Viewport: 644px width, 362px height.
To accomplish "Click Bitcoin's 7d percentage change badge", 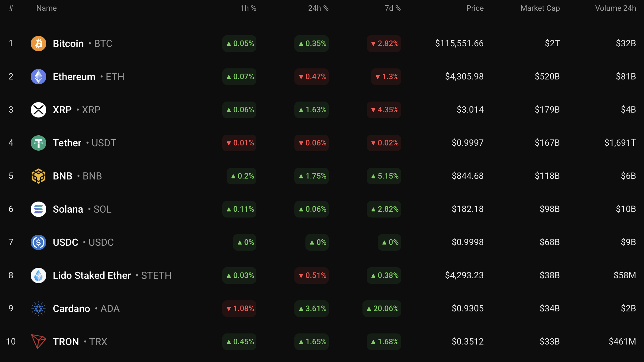I will (x=384, y=43).
